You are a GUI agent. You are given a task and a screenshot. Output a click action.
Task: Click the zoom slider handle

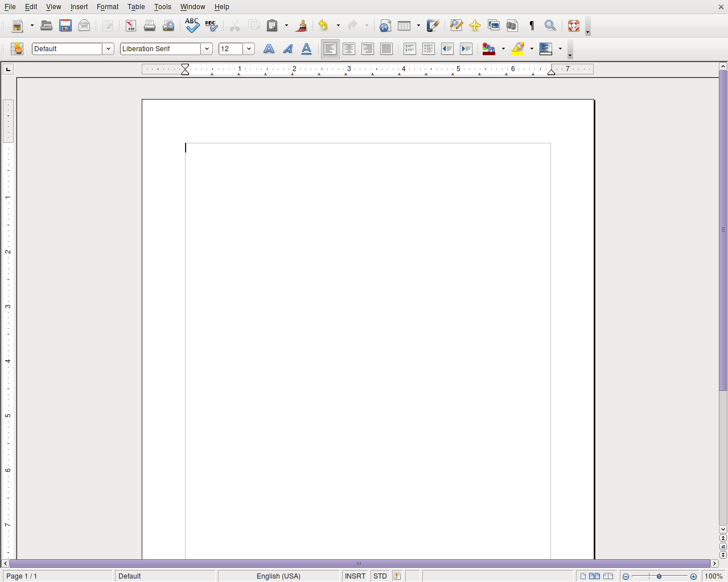(659, 576)
